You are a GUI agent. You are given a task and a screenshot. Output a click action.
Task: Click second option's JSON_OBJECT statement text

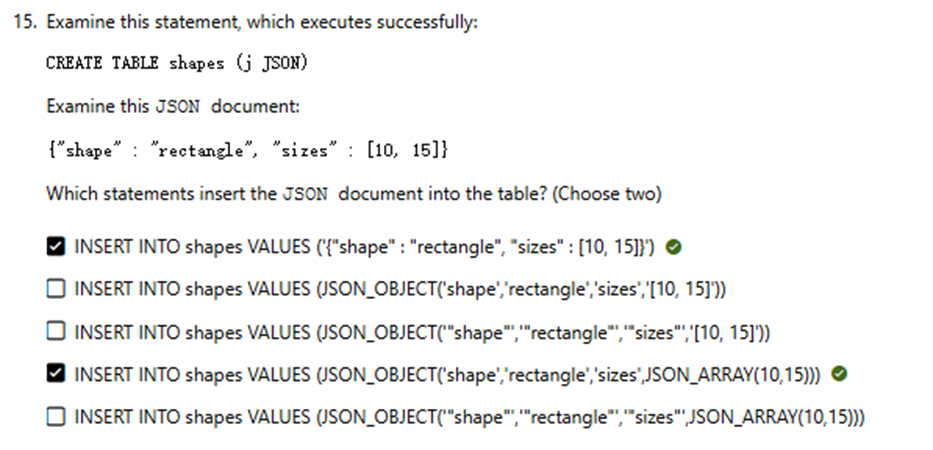coord(400,290)
